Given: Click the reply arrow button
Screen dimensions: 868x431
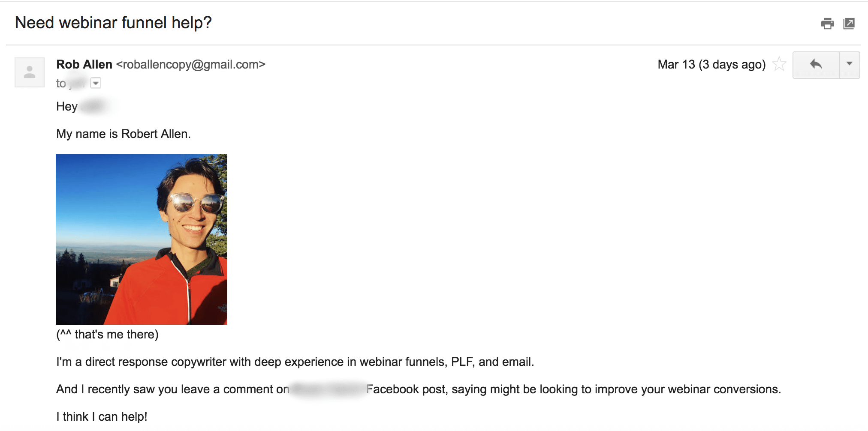Looking at the screenshot, I should point(816,65).
